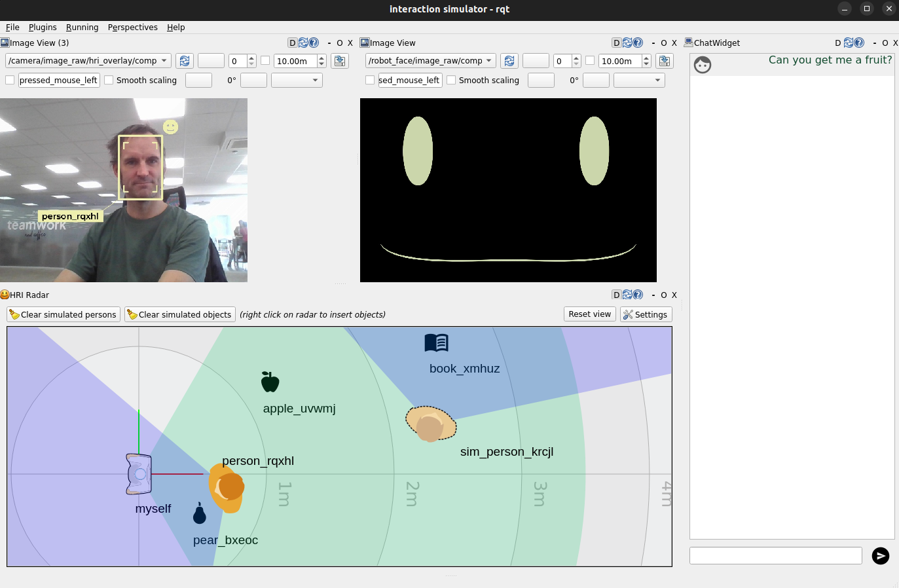Screen dimensions: 899x588
Task: Open rotation dropdown in camera Image View
Action: point(297,80)
